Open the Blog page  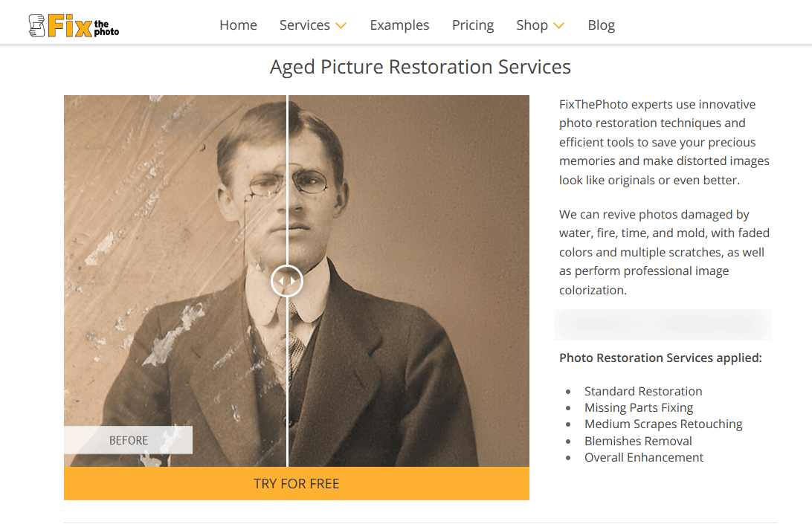click(x=601, y=25)
